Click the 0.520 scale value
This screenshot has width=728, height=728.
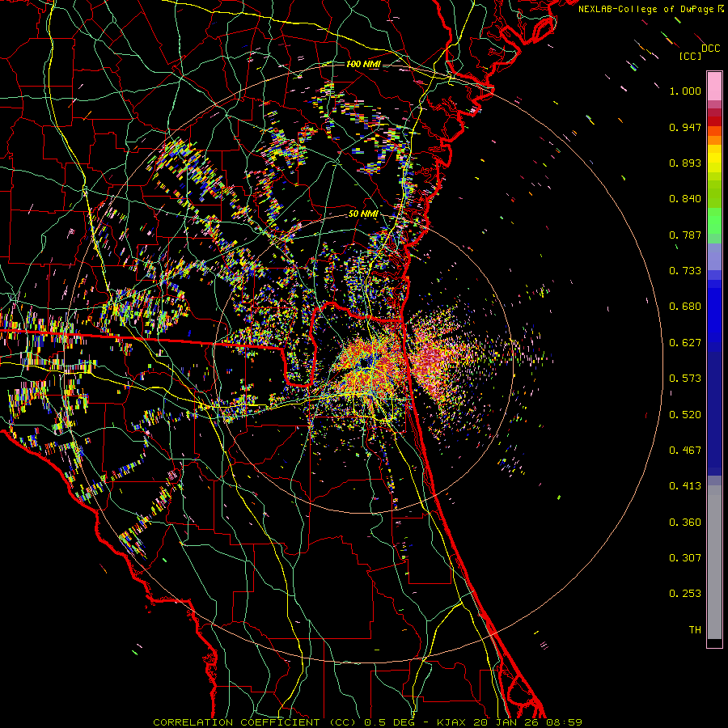tap(685, 415)
